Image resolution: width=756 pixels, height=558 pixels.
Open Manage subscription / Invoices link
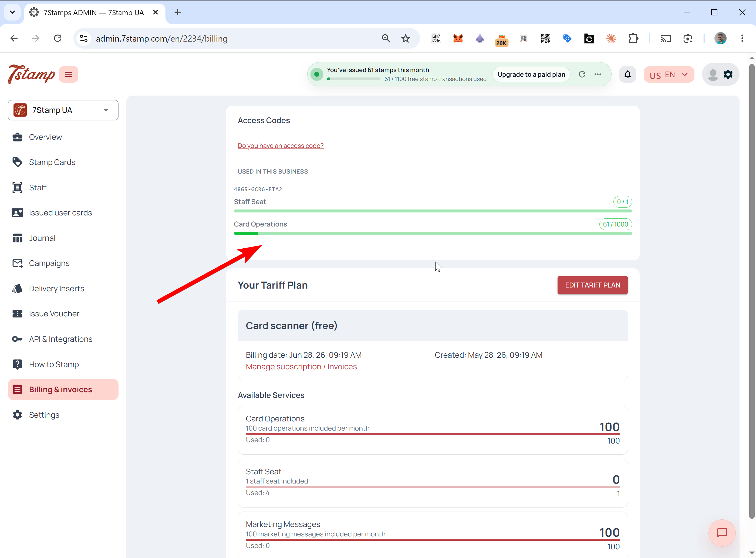coord(301,367)
